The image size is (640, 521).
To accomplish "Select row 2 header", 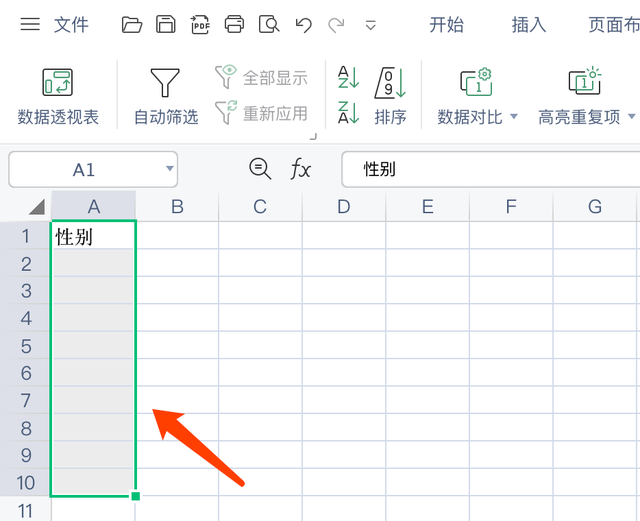I will point(26,263).
